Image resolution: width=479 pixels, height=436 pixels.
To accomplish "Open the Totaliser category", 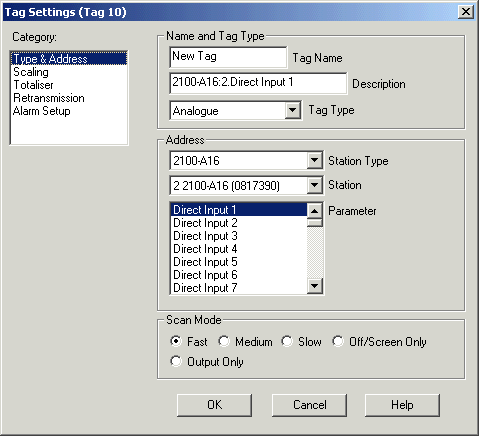I will click(33, 85).
